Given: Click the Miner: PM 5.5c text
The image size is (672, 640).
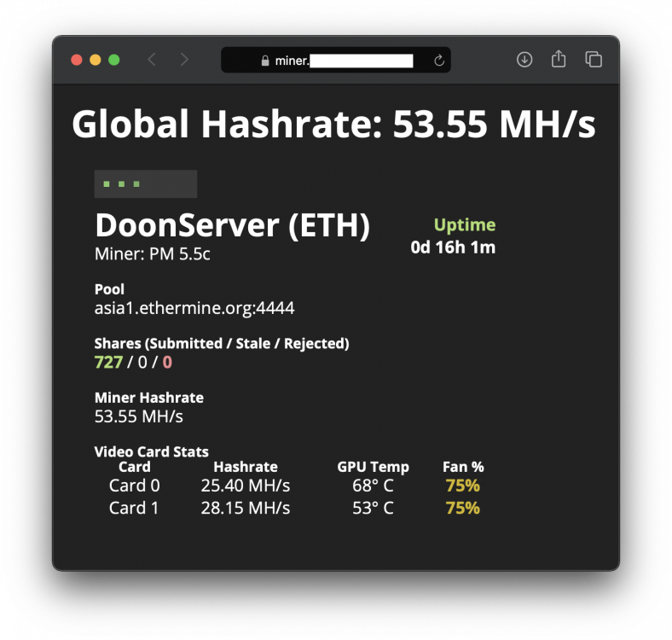Looking at the screenshot, I should 152,254.
